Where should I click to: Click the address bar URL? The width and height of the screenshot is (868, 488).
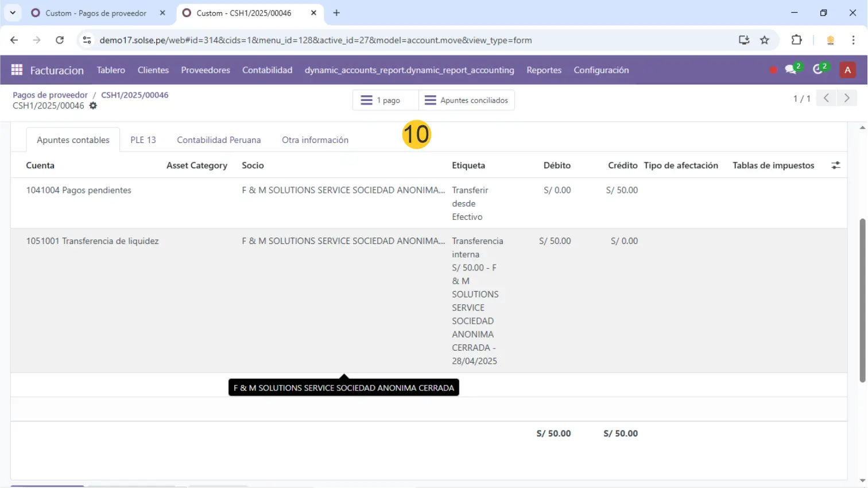point(315,40)
